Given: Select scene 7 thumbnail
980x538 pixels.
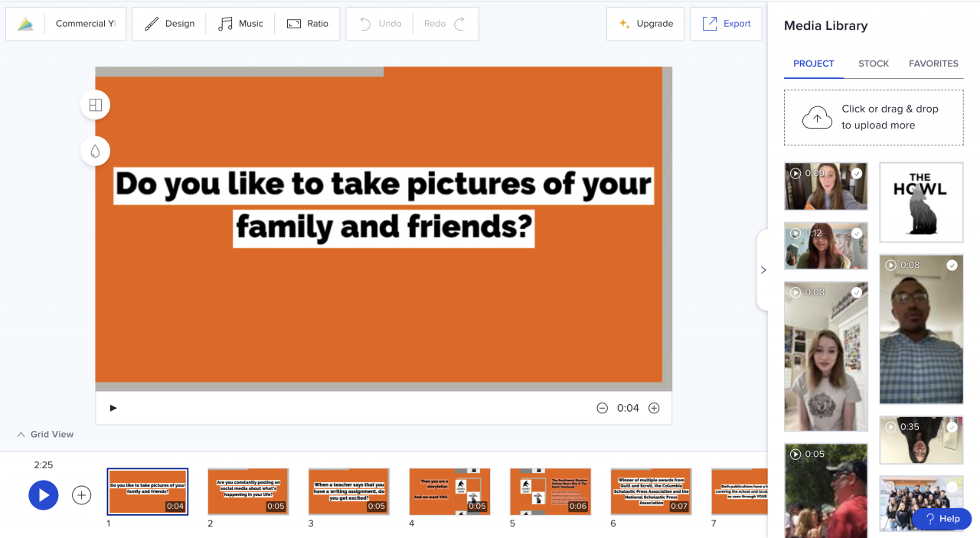Looking at the screenshot, I should (x=739, y=491).
